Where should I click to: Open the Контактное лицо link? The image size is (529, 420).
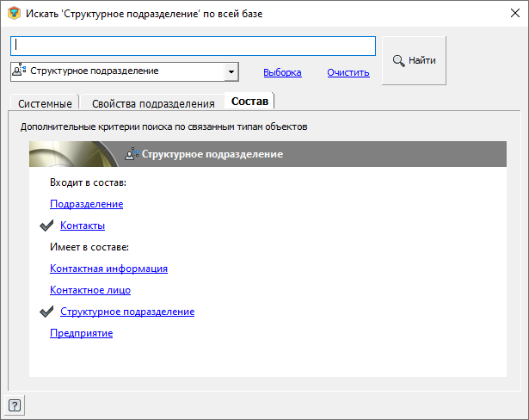click(90, 290)
